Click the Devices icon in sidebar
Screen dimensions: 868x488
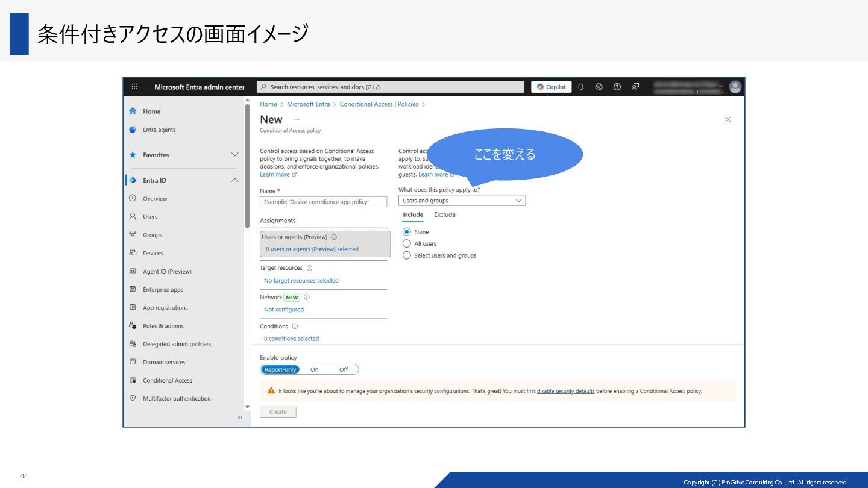(133, 253)
